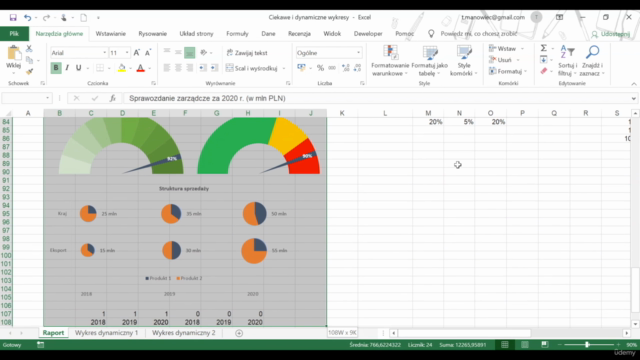Save the workbook from Quick Access toolbar
The width and height of the screenshot is (640, 360).
point(13,18)
